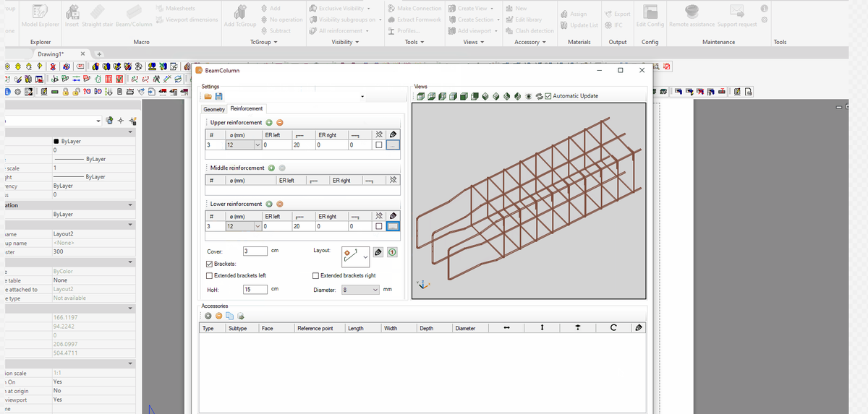Click the Reference point column header
868x414 pixels.
point(320,328)
